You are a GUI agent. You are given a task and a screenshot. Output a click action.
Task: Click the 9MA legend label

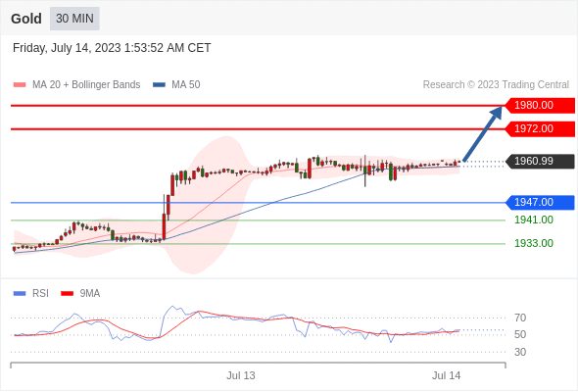click(90, 294)
